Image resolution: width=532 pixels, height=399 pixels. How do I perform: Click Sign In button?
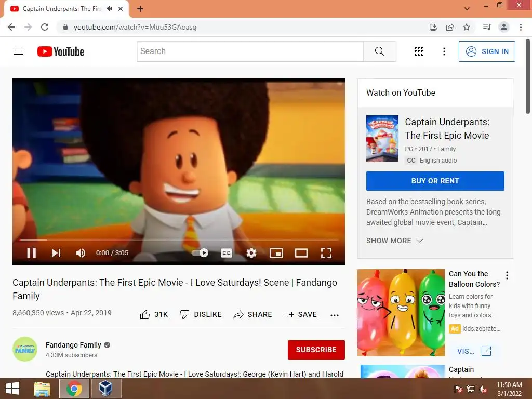pos(487,51)
